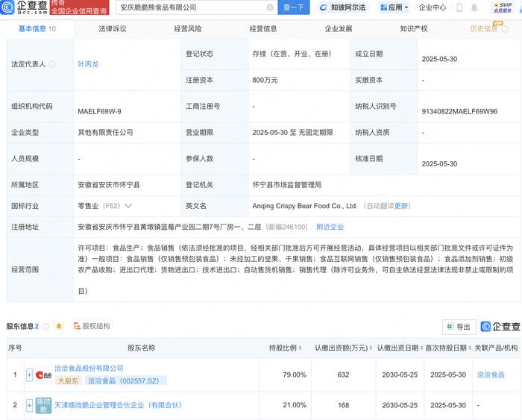Viewport: 522px width, 420px height.
Task: Expand the 零售业 (F52) industry chevron
Action: click(128, 206)
